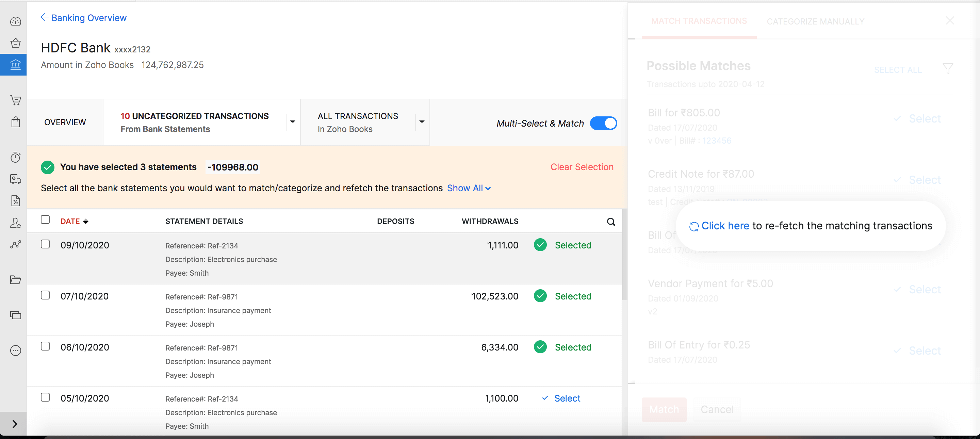The image size is (980, 439).
Task: Click the Banking Overview back link
Action: pyautogui.click(x=84, y=17)
